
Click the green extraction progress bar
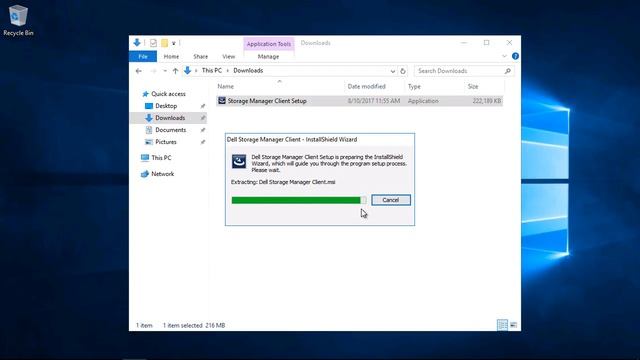pyautogui.click(x=299, y=200)
